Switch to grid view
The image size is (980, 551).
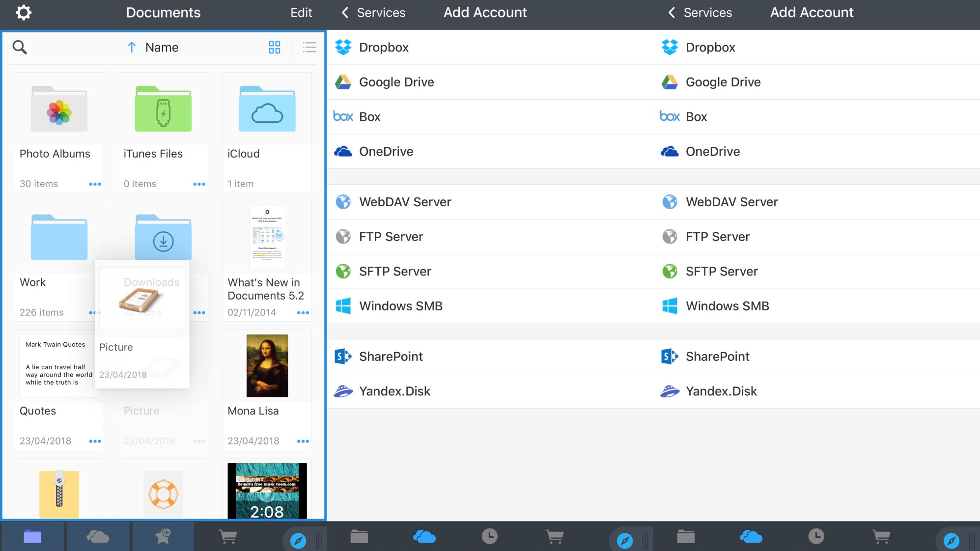pyautogui.click(x=275, y=47)
